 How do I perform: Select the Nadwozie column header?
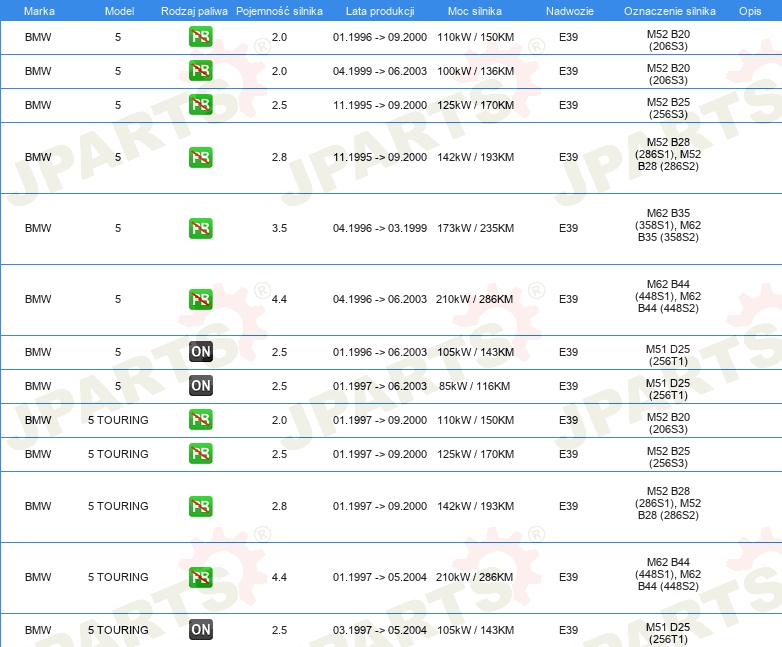[x=570, y=11]
